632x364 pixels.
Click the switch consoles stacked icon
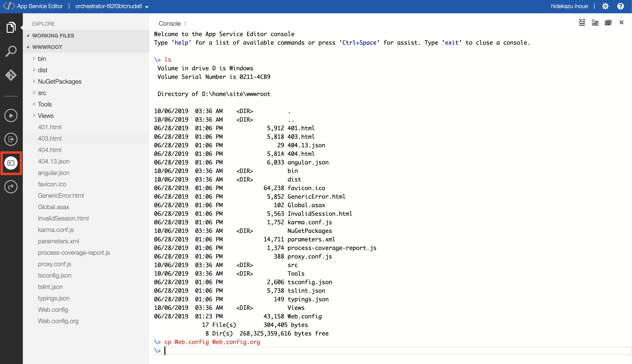point(608,23)
